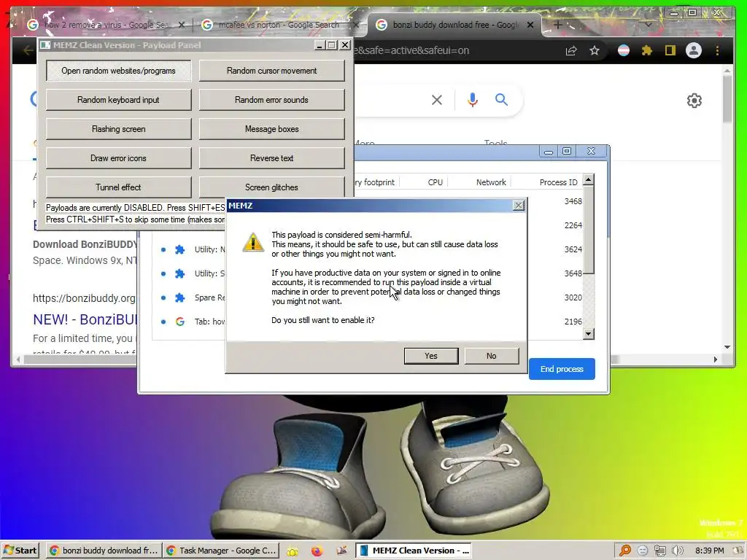Switch to 'bonzi buddy download free' tab
Viewport: 747px width, 560px height.
click(455, 25)
